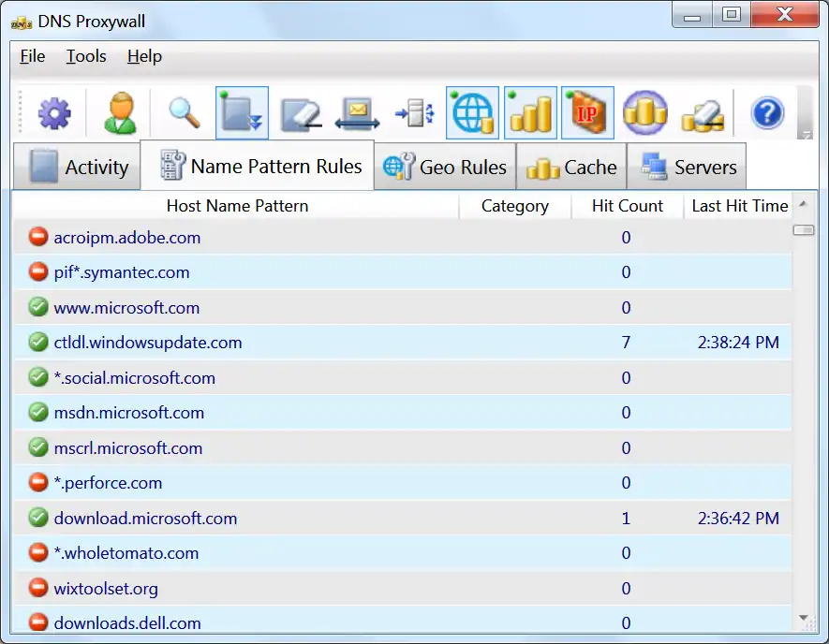This screenshot has height=644, width=829.
Task: Open settings via the gear toolbar icon
Action: coord(54,113)
